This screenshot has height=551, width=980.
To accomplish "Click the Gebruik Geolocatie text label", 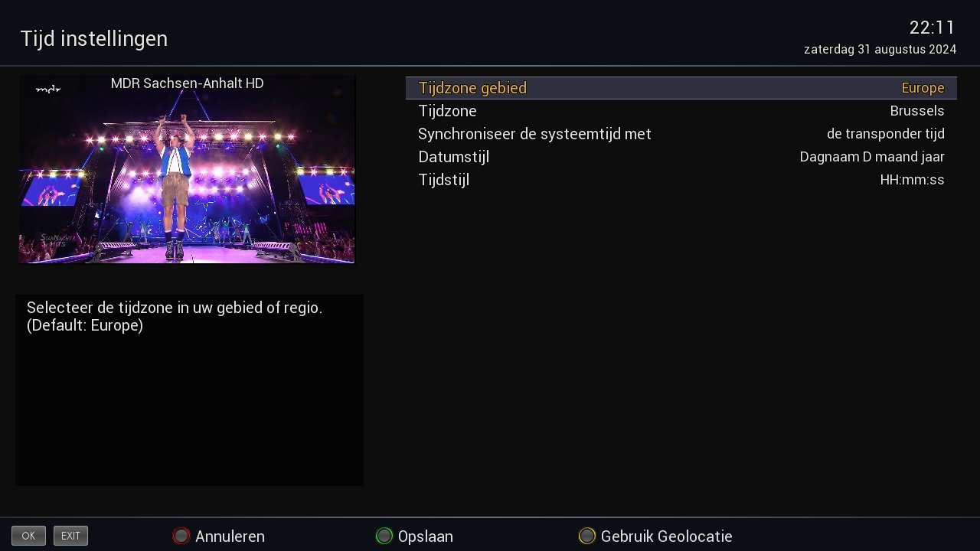I will pyautogui.click(x=666, y=536).
